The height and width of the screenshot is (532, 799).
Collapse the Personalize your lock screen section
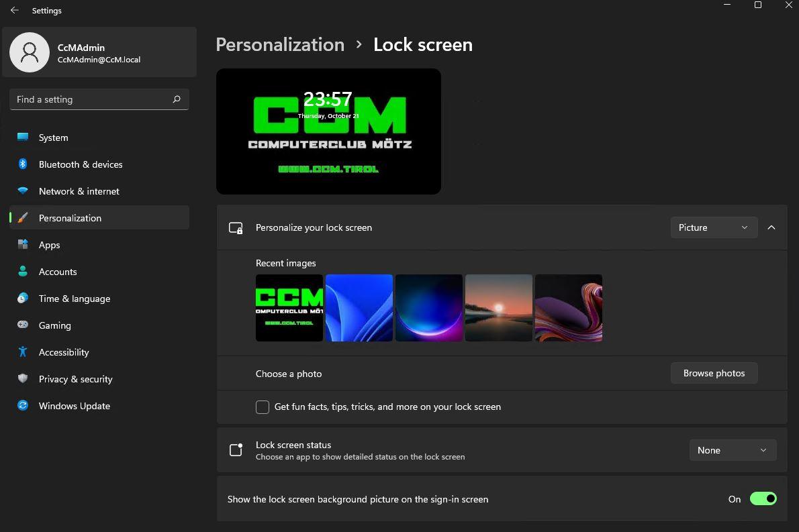click(x=771, y=227)
